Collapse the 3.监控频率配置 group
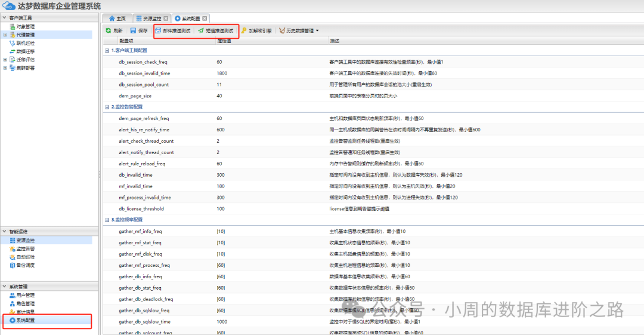This screenshot has height=335, width=644. 107,220
